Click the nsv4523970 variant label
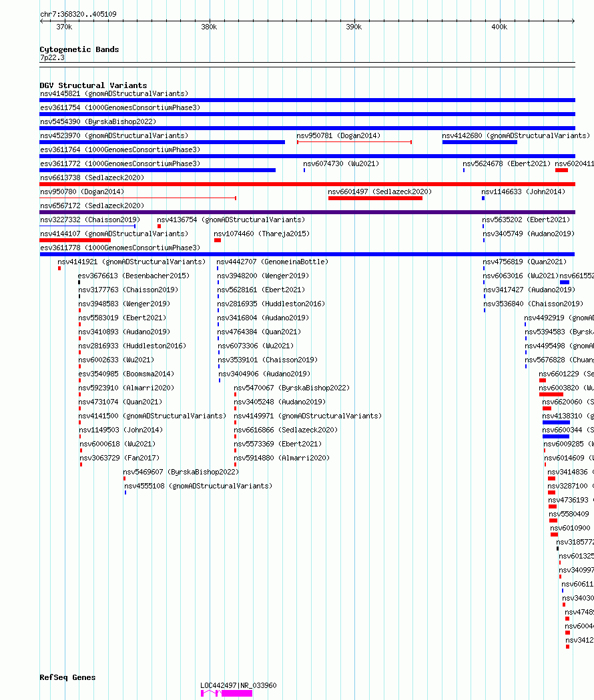Viewport: 594px width, 700px height. point(114,135)
